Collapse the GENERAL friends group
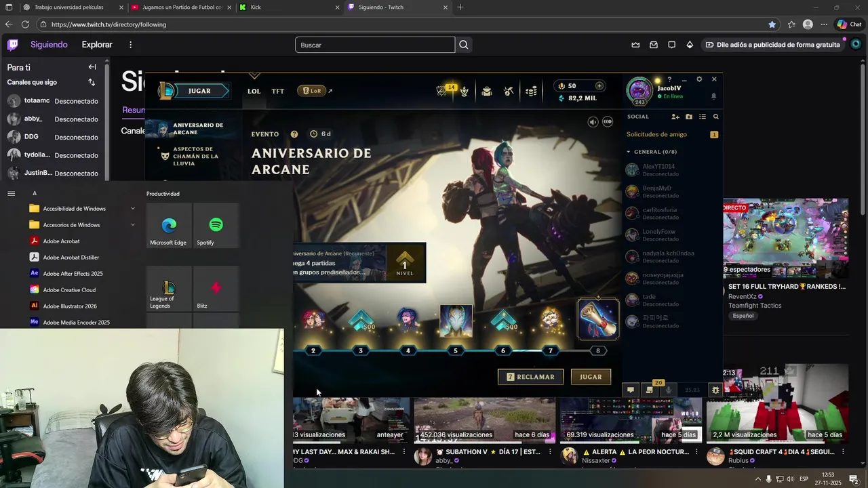 [629, 152]
